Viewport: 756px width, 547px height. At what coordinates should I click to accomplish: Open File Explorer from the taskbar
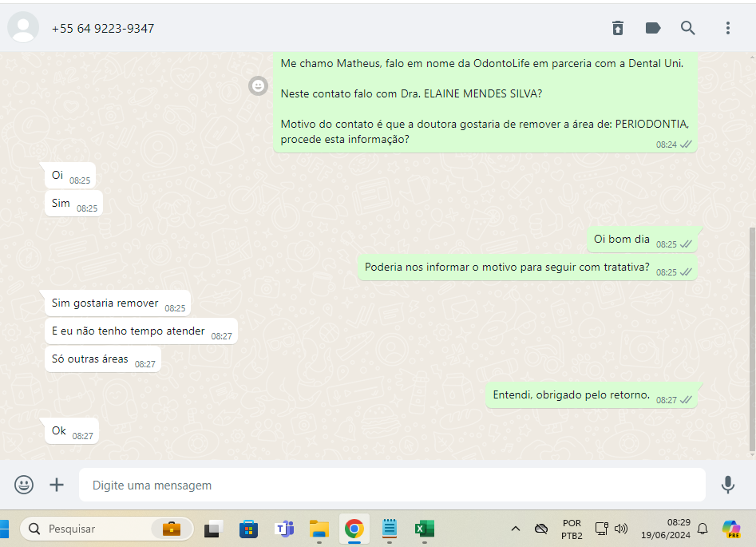(x=319, y=529)
